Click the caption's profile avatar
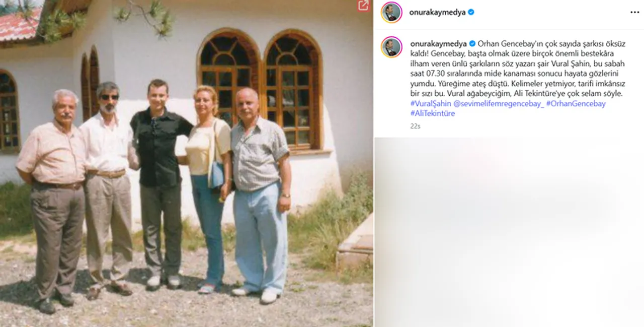Image resolution: width=644 pixels, height=327 pixels. pos(391,47)
